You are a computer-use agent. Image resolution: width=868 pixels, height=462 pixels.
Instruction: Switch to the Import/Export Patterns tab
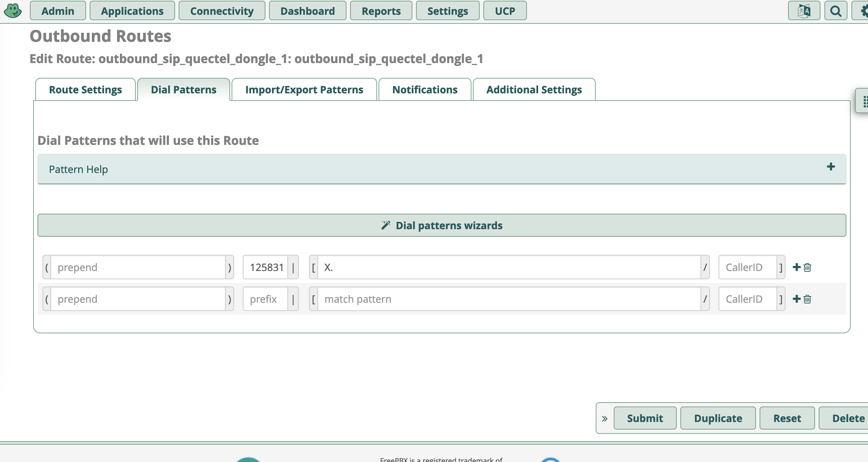click(304, 89)
